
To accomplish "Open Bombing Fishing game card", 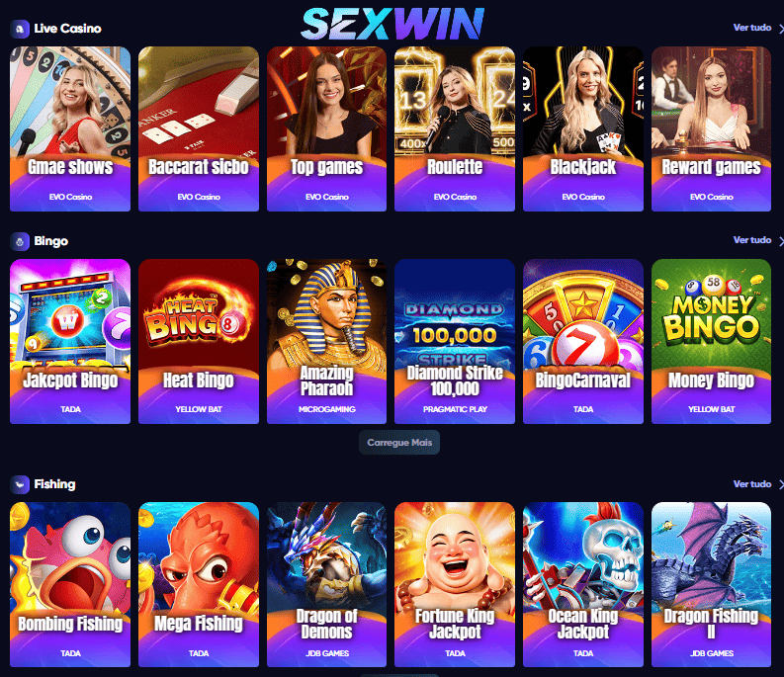I will (70, 584).
